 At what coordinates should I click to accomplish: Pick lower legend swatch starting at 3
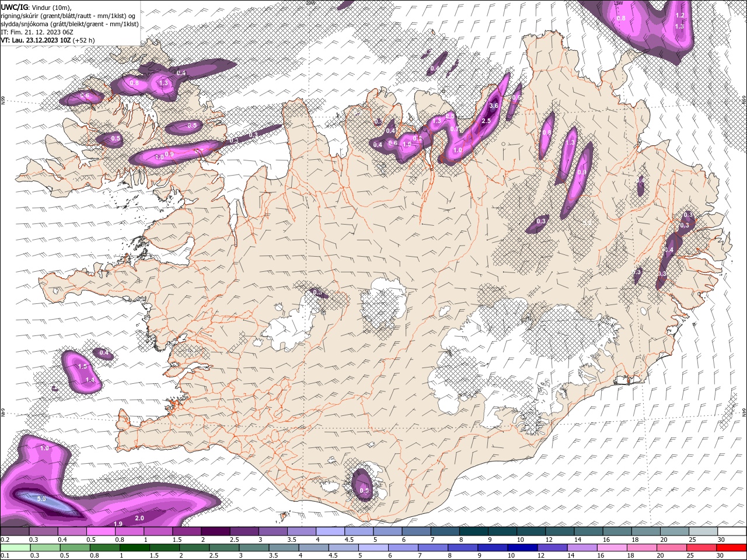tap(254, 548)
